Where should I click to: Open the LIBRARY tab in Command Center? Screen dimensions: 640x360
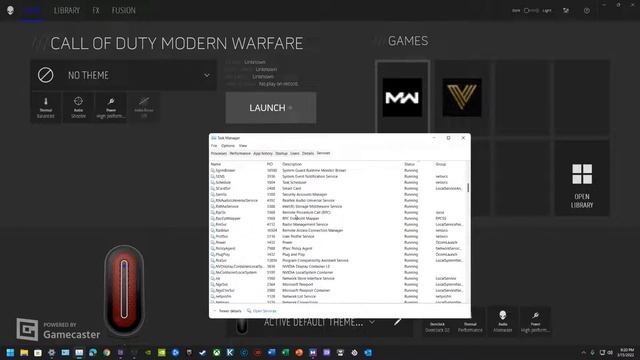67,11
